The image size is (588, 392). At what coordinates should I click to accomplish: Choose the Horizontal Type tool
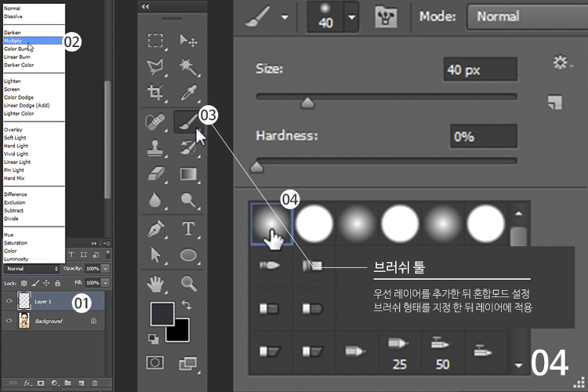click(x=188, y=228)
